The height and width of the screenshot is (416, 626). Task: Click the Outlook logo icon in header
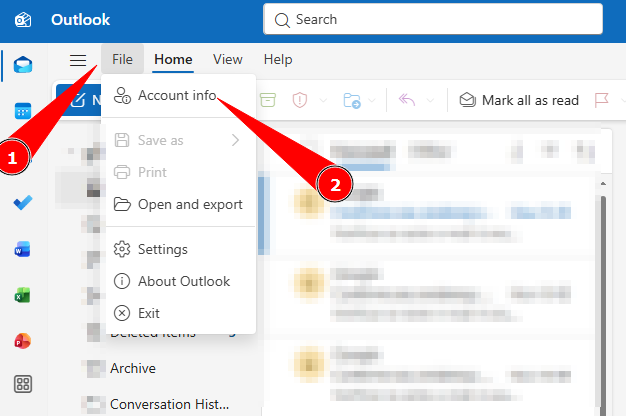(x=23, y=20)
